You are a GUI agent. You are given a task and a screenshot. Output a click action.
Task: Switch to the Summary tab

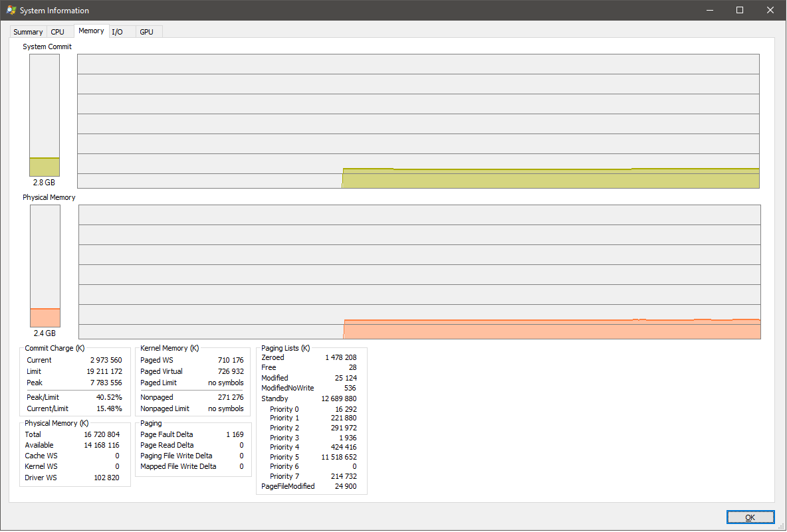pyautogui.click(x=28, y=32)
